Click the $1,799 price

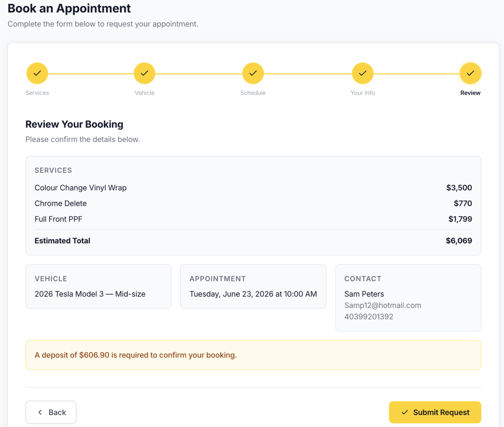pos(460,219)
